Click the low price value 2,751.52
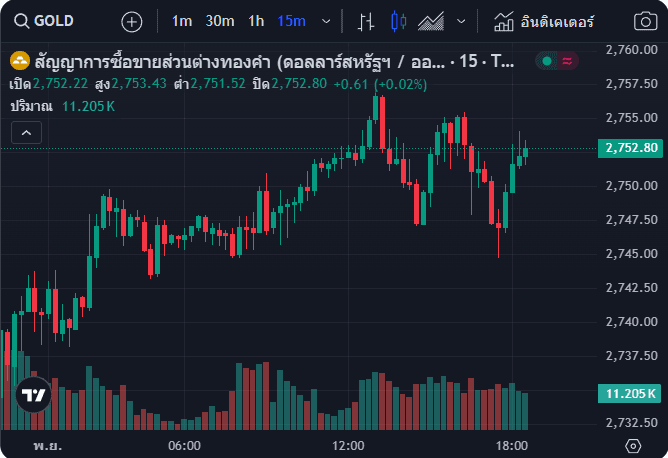668x458 pixels. 218,84
